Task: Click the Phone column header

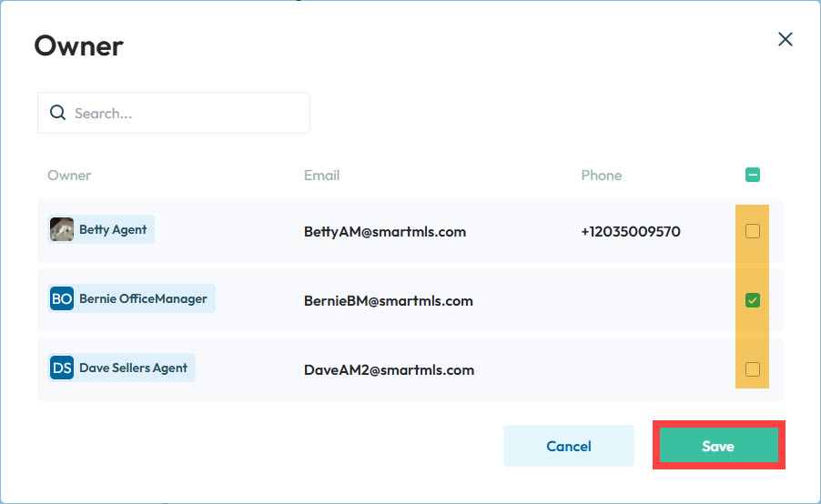Action: (601, 175)
